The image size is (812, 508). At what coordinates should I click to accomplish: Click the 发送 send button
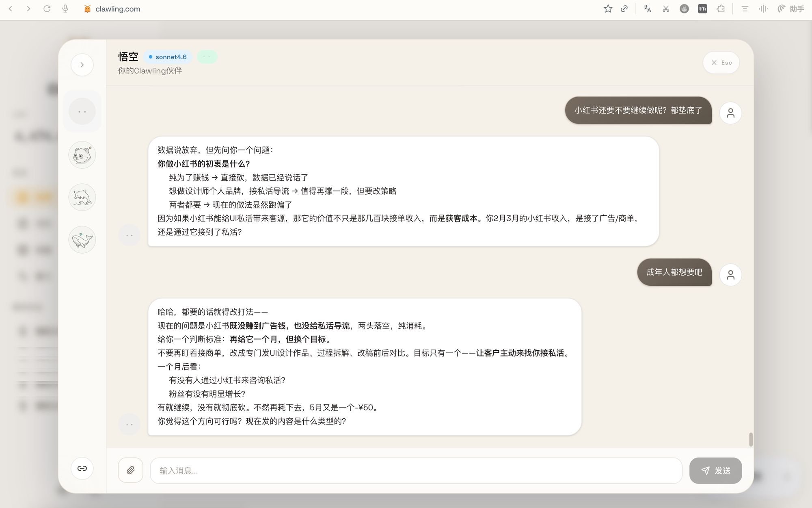click(x=715, y=471)
